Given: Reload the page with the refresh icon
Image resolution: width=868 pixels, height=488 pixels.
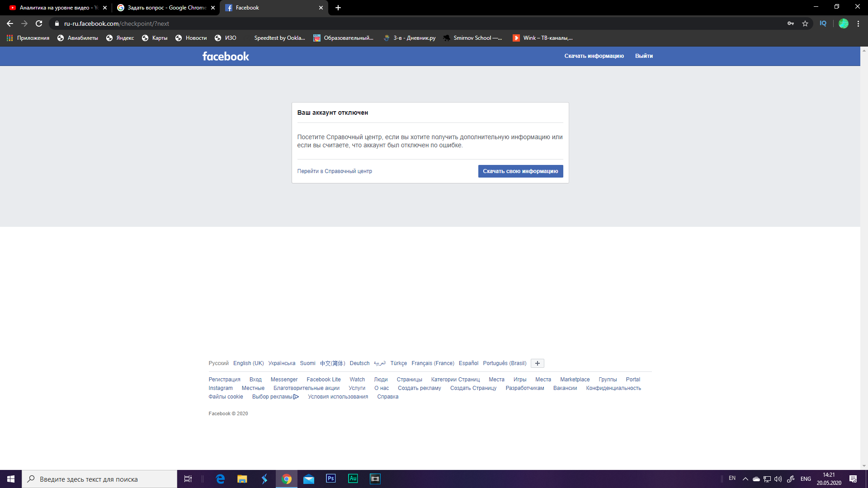Looking at the screenshot, I should 39,23.
